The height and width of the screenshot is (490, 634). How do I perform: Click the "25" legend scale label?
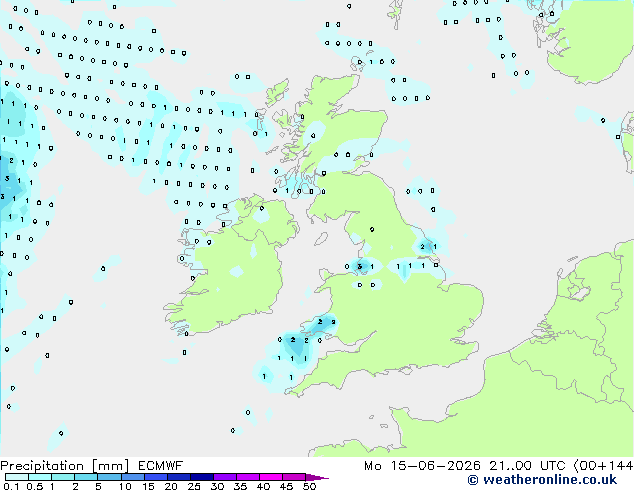[194, 486]
